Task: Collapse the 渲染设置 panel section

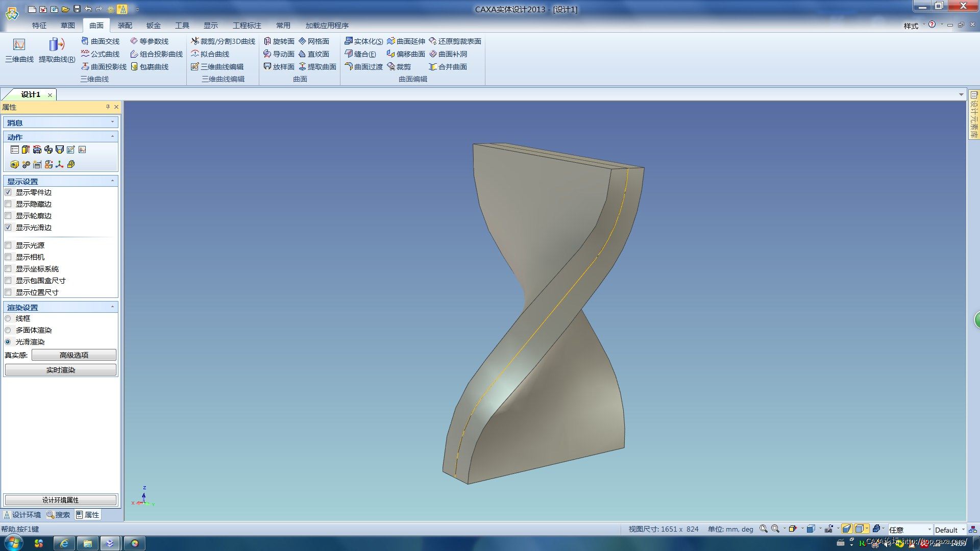Action: tap(112, 307)
